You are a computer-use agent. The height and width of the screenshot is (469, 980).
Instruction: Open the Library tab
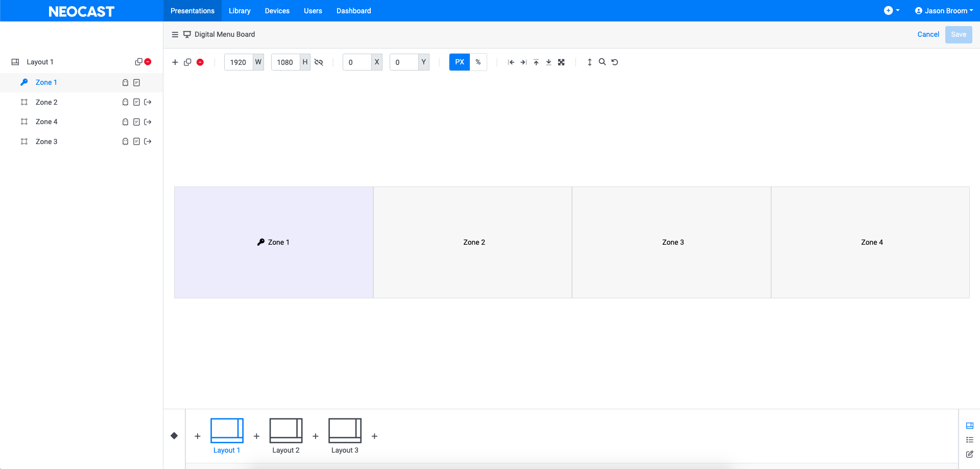point(239,10)
